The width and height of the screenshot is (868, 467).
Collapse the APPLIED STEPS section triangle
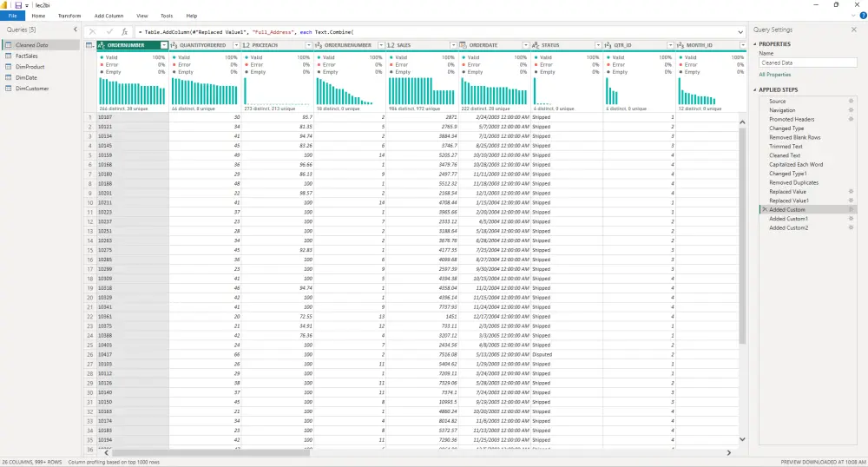(x=755, y=89)
